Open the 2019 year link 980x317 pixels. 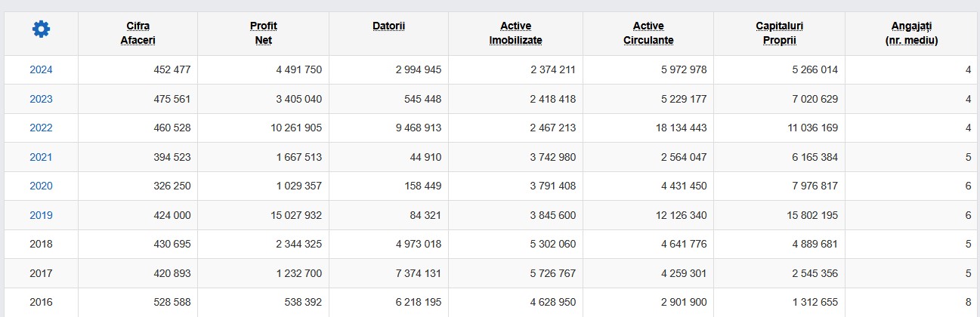tap(41, 215)
